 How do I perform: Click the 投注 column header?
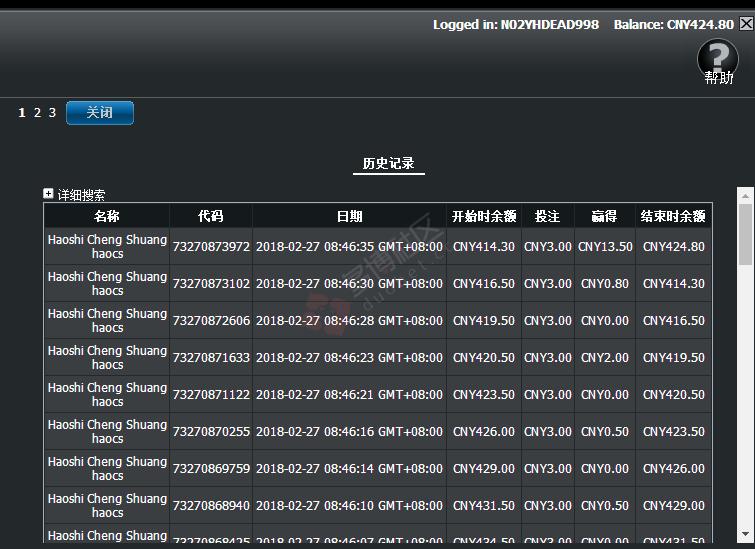(548, 216)
